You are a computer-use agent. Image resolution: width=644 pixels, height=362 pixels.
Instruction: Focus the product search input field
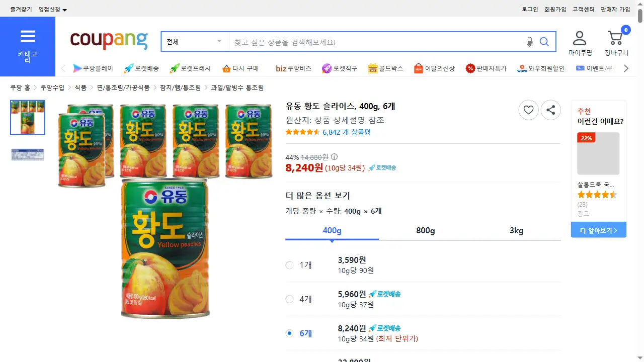point(376,42)
